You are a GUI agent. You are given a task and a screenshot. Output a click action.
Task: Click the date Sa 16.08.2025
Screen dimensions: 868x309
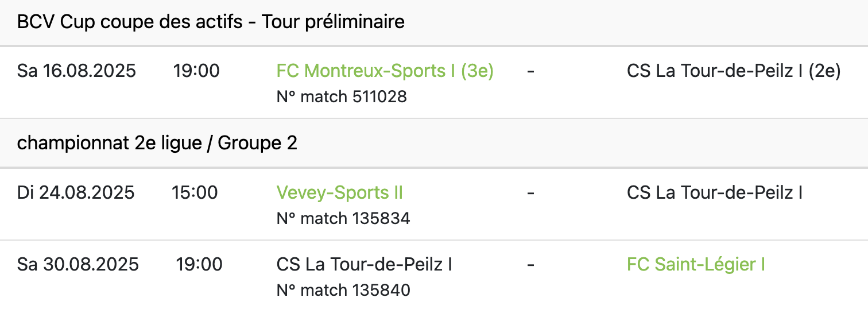coord(76,71)
